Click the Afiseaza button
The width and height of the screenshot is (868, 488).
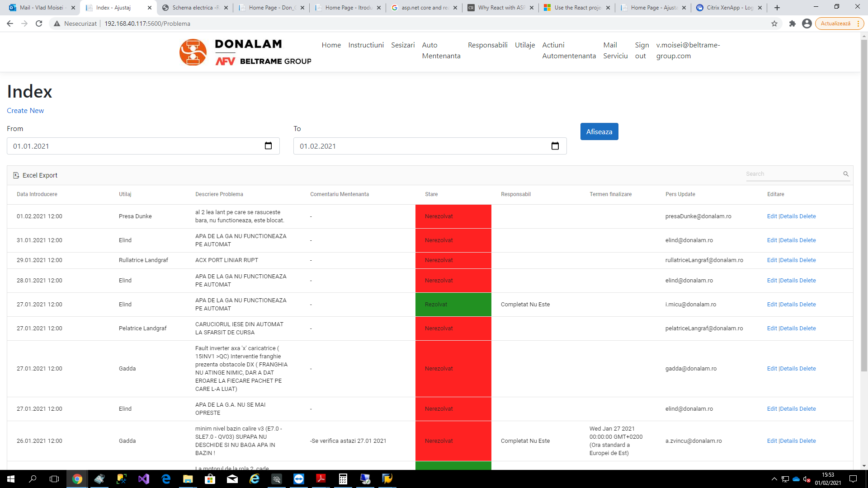click(x=599, y=131)
